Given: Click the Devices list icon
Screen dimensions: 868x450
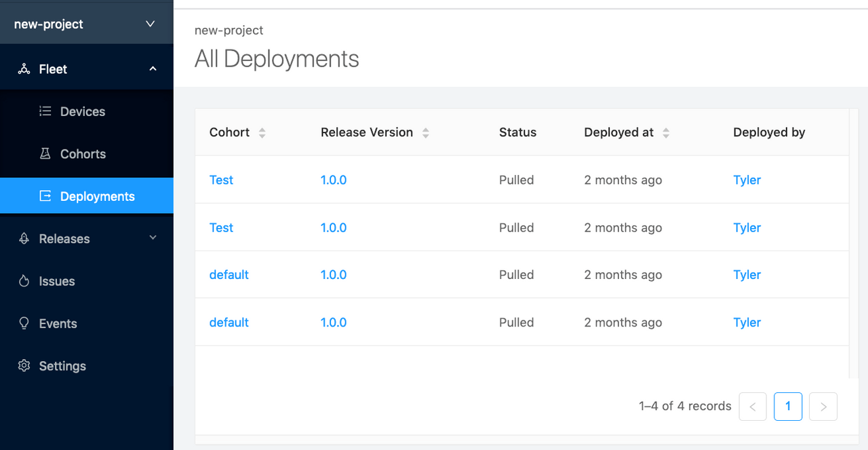Looking at the screenshot, I should [45, 111].
